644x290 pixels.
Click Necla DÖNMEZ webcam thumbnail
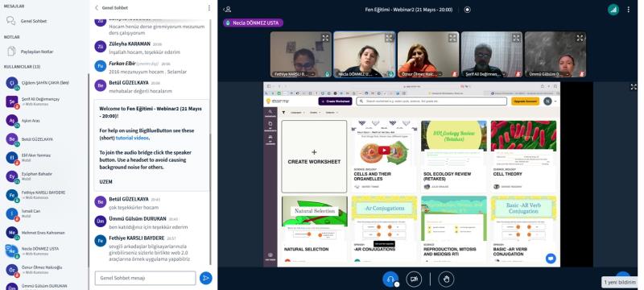365,54
